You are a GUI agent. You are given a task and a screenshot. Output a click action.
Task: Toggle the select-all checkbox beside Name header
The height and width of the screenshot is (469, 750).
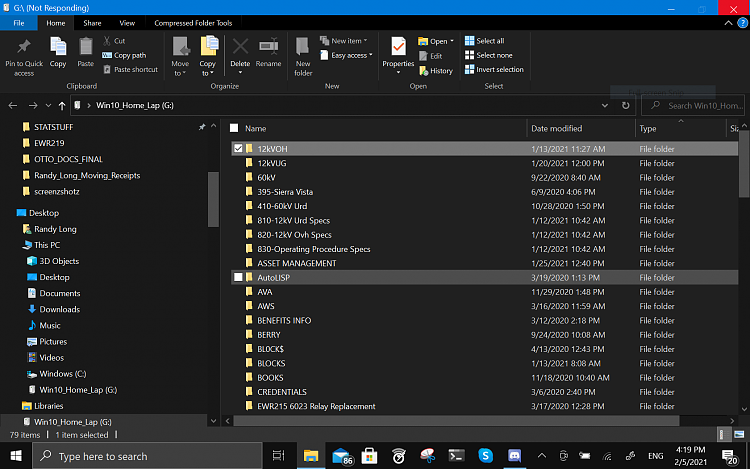click(234, 128)
